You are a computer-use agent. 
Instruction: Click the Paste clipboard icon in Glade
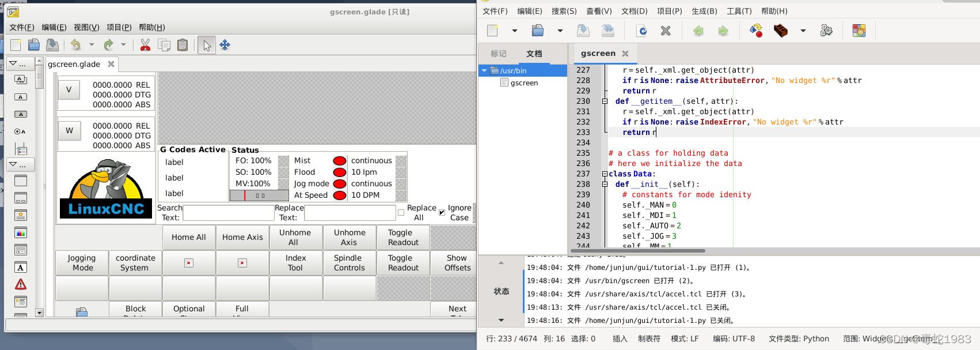coord(183,45)
